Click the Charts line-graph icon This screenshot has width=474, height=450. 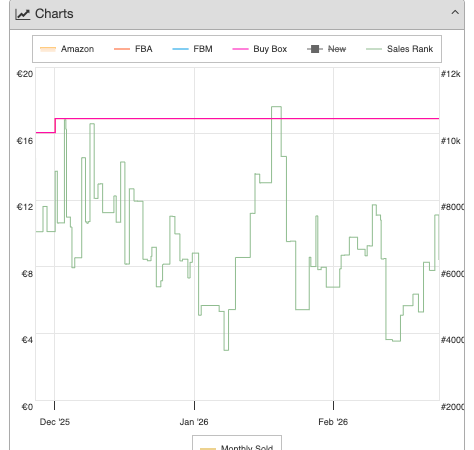[23, 14]
